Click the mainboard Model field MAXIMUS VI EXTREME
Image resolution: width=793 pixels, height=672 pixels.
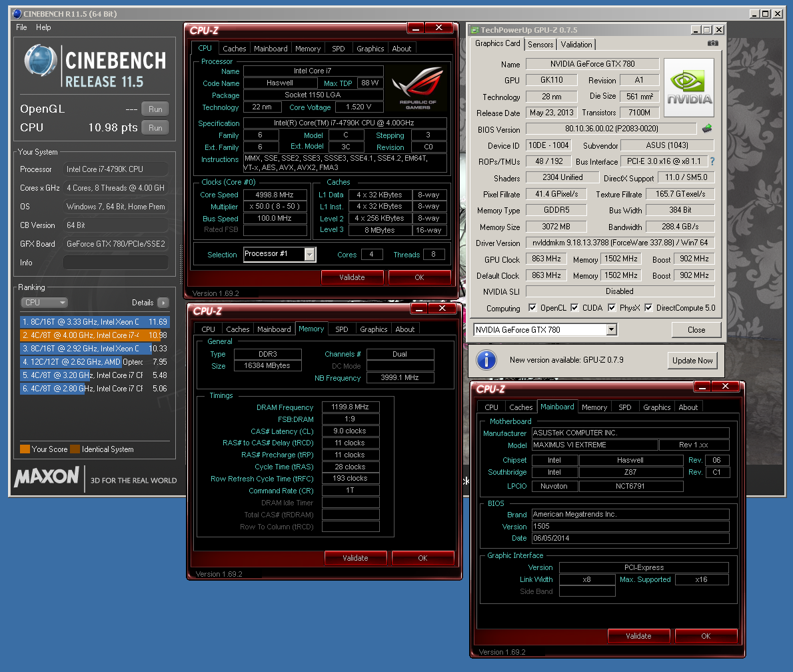click(595, 445)
